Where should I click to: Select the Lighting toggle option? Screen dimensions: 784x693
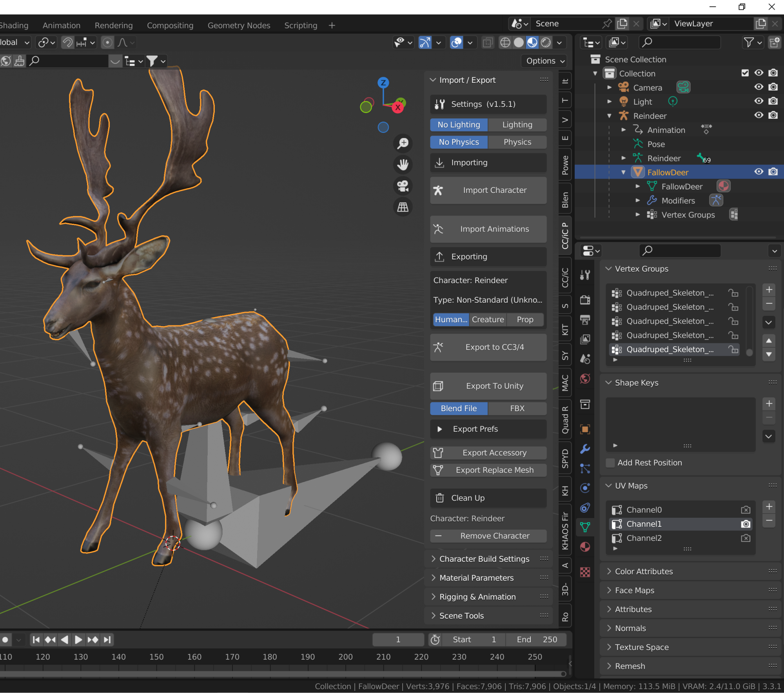click(x=517, y=125)
